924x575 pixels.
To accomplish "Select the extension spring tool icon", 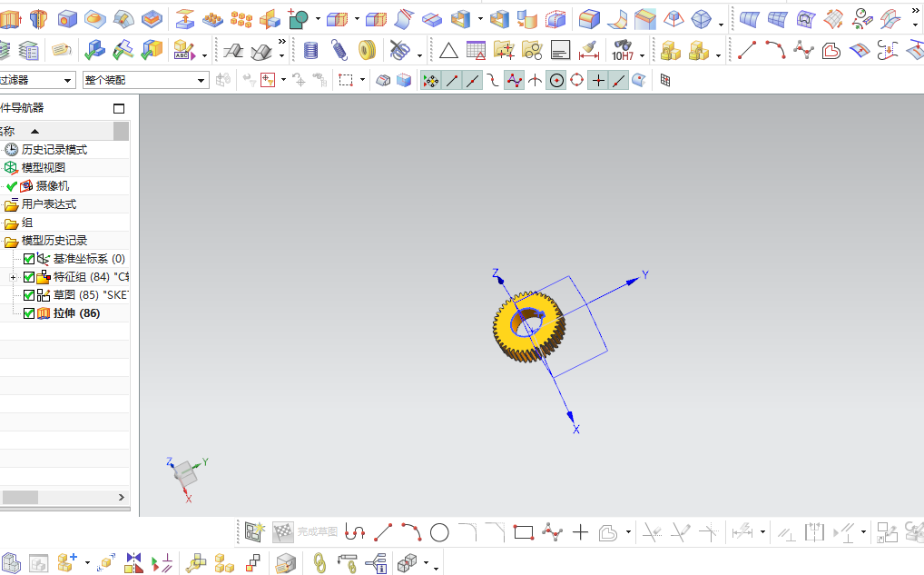I will 339,51.
